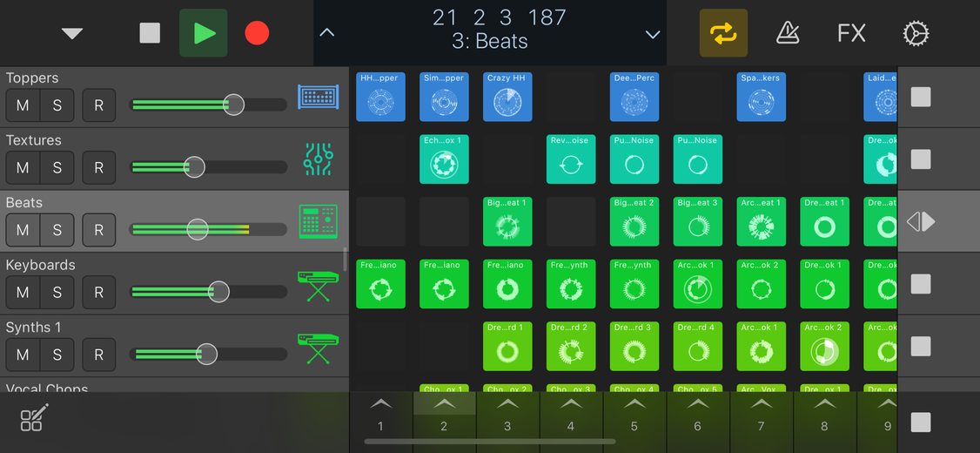Trigger the Big...eat 1 Beats cell
The height and width of the screenshot is (453, 980).
(507, 221)
